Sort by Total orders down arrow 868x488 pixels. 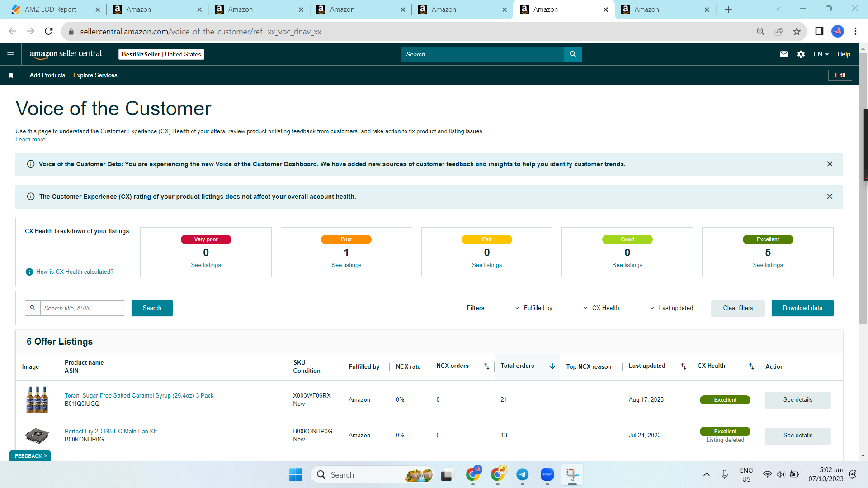(x=552, y=366)
